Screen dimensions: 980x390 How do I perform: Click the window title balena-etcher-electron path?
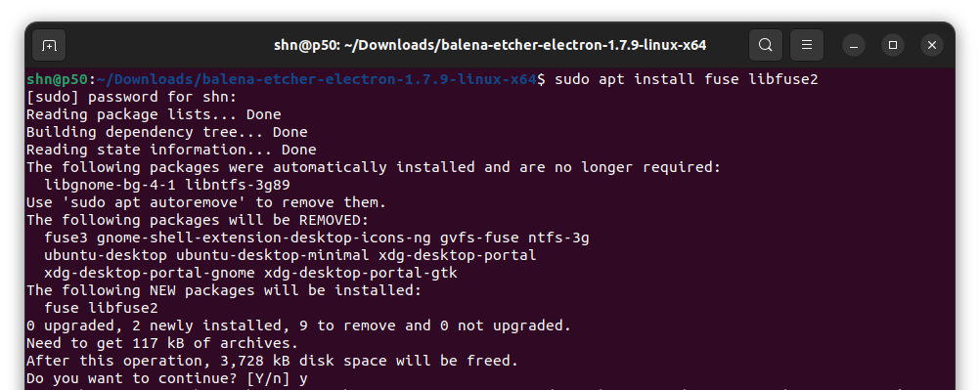[490, 45]
